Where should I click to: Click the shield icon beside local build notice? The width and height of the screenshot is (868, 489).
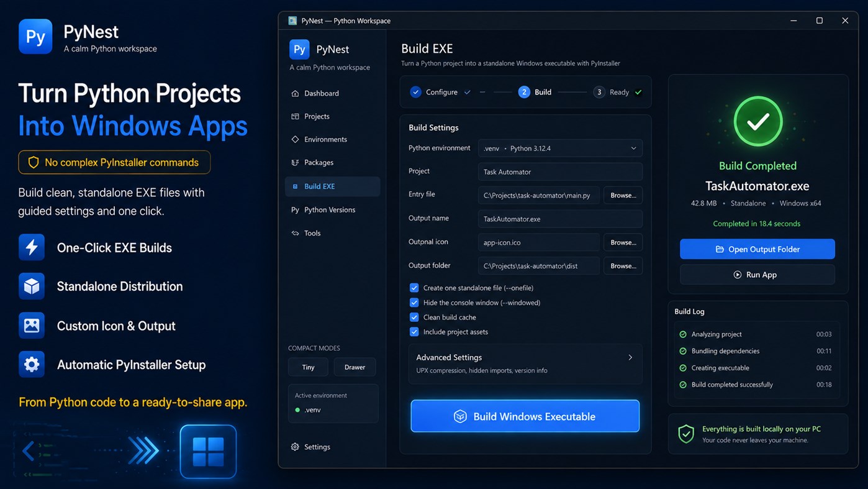click(x=686, y=434)
